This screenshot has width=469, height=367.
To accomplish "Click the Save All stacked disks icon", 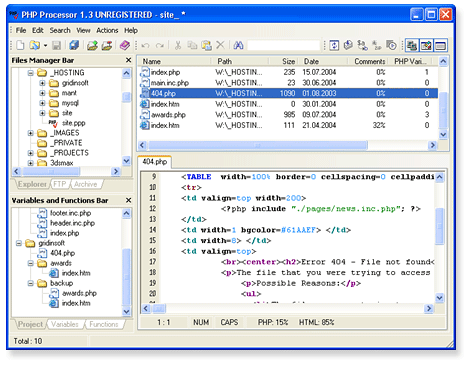I will [74, 45].
